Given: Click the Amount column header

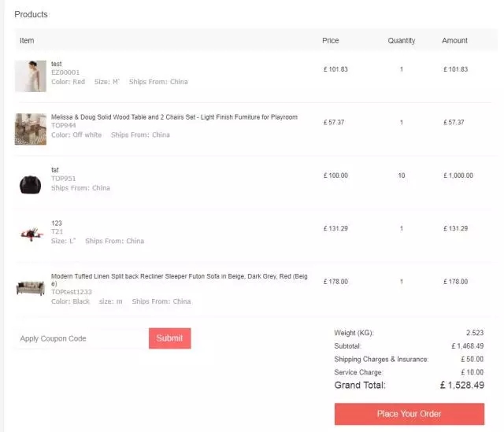Looking at the screenshot, I should tap(454, 41).
